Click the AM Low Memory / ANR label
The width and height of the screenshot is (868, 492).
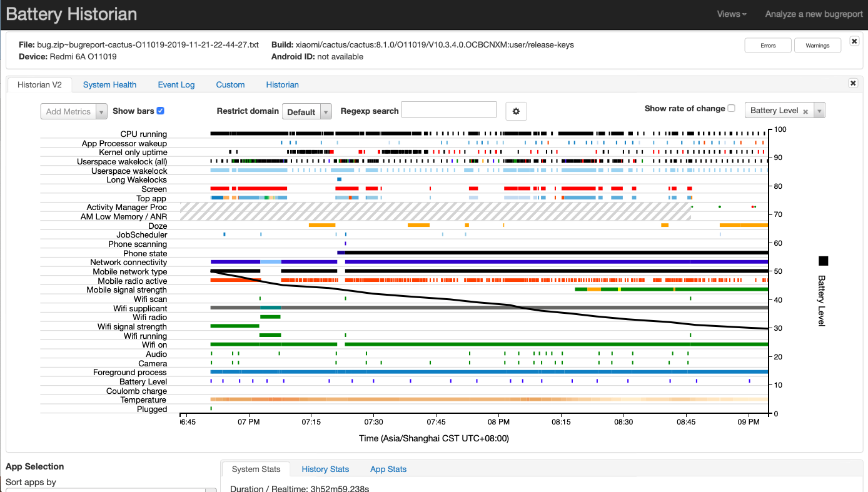coord(124,217)
